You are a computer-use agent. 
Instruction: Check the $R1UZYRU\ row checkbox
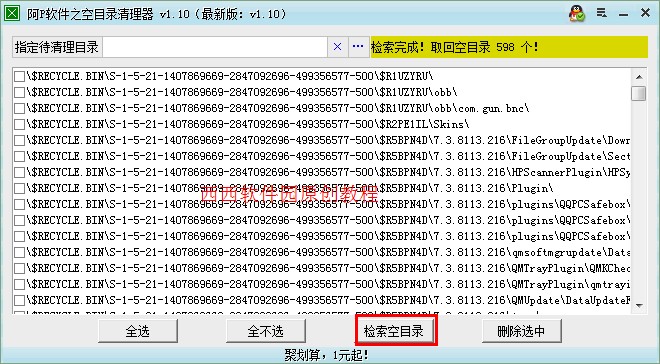coord(19,77)
